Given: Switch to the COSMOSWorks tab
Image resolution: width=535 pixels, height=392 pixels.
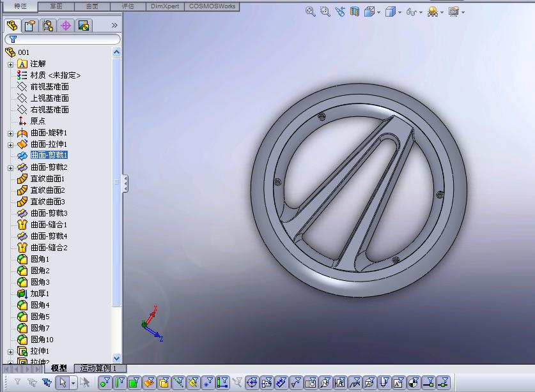Looking at the screenshot, I should (212, 6).
